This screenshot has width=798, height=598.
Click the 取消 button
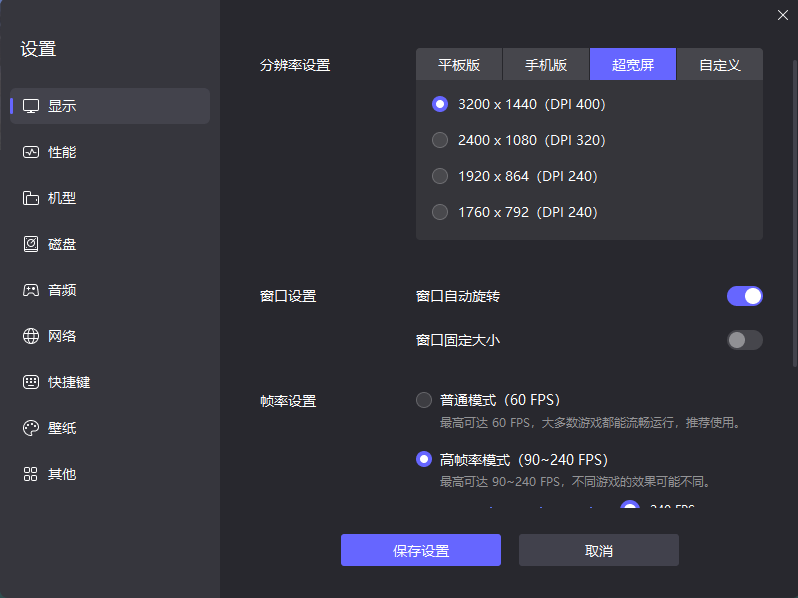pyautogui.click(x=598, y=551)
